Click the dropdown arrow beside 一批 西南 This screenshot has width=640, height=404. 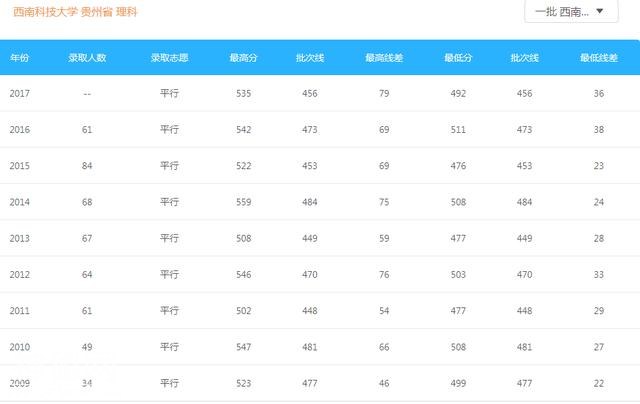click(600, 11)
